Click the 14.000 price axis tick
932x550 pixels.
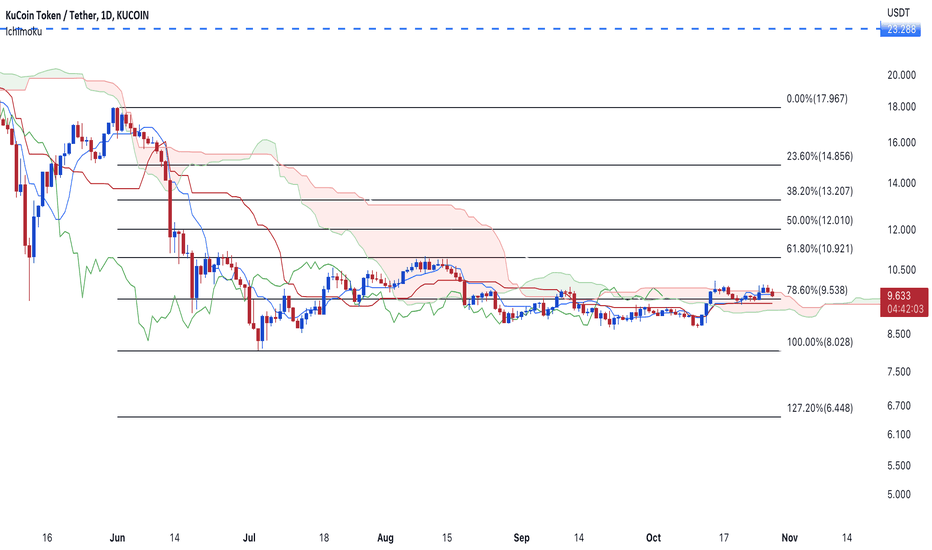901,184
